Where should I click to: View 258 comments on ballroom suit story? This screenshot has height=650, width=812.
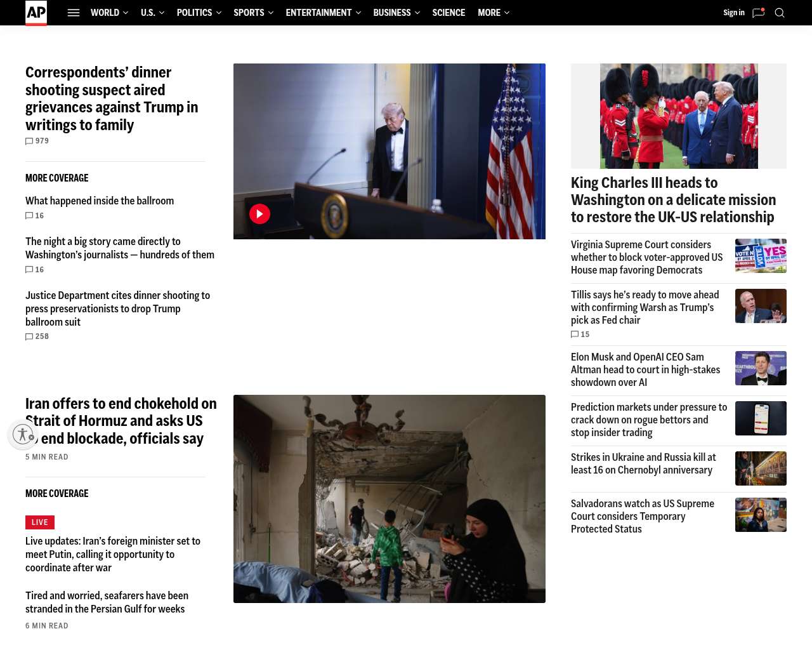click(x=37, y=336)
